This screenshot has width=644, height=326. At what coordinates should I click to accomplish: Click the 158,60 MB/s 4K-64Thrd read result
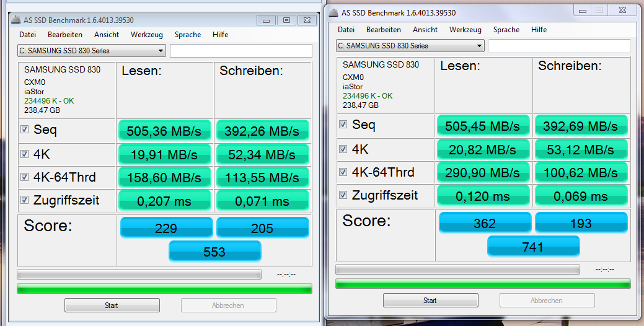[164, 178]
